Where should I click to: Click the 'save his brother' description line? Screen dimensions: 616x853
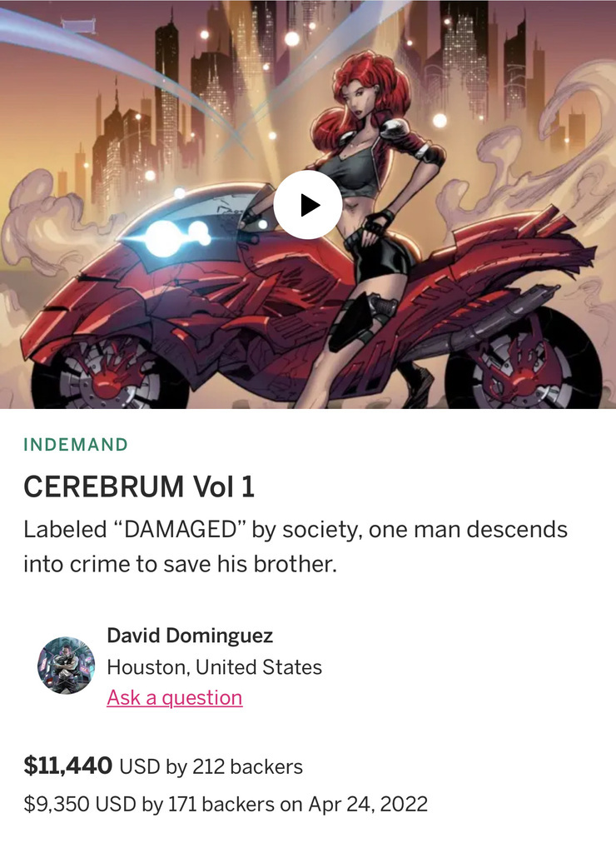(180, 564)
